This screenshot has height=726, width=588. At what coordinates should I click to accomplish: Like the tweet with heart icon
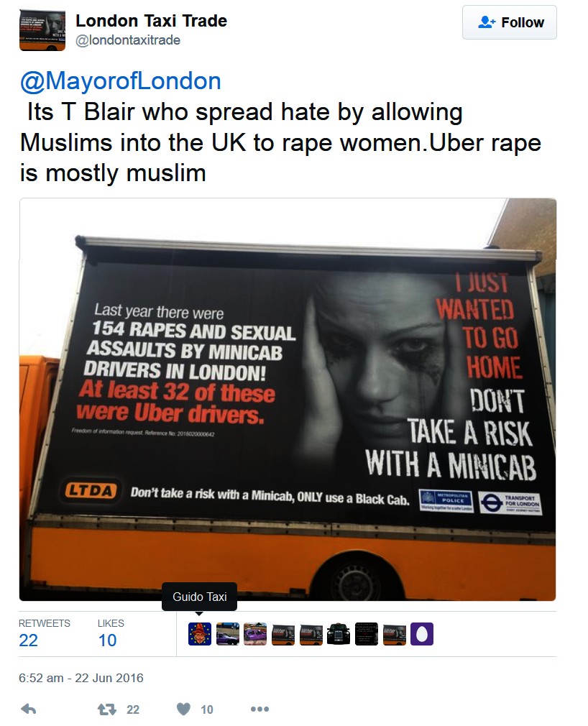click(183, 709)
